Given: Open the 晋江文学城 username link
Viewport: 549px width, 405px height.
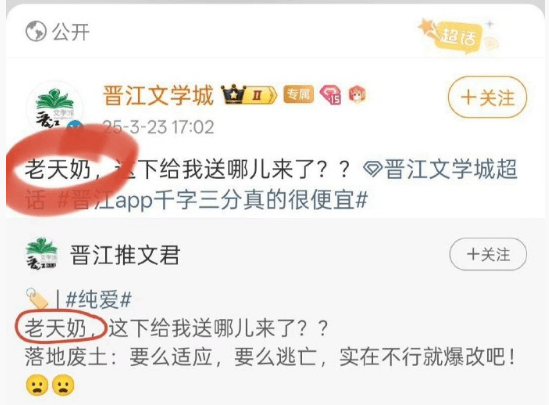Looking at the screenshot, I should pos(158,95).
